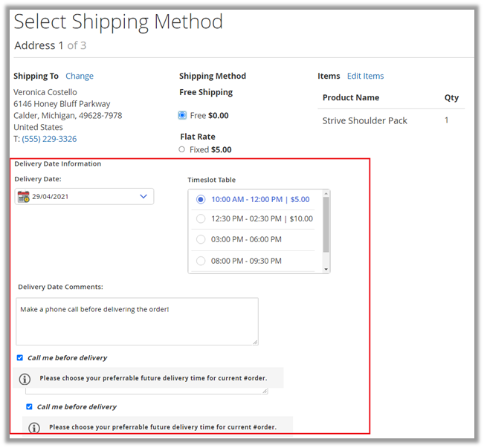Viewport: 484px width, 448px height.
Task: Click the Timeslot Table scroll up arrow
Action: click(326, 194)
